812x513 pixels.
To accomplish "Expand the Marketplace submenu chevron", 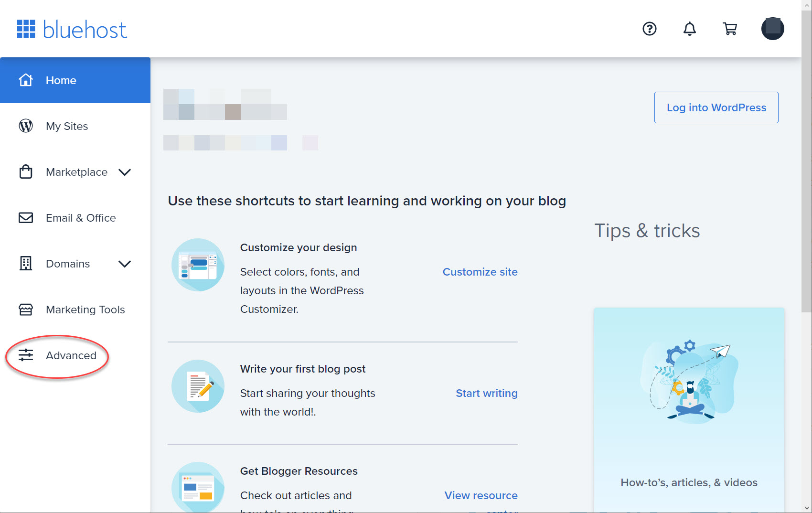I will (x=125, y=172).
